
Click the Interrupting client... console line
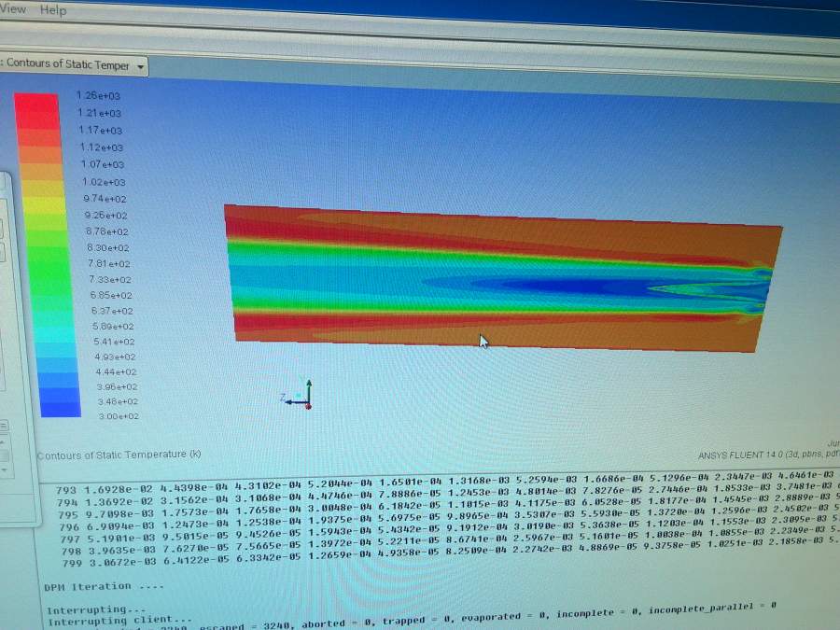pyautogui.click(x=120, y=621)
